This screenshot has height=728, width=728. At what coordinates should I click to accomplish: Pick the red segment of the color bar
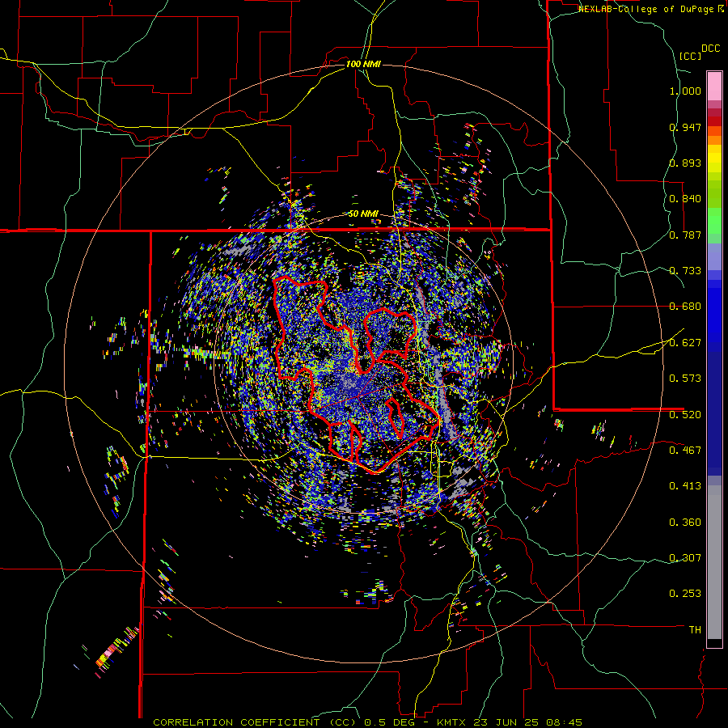pos(714,121)
